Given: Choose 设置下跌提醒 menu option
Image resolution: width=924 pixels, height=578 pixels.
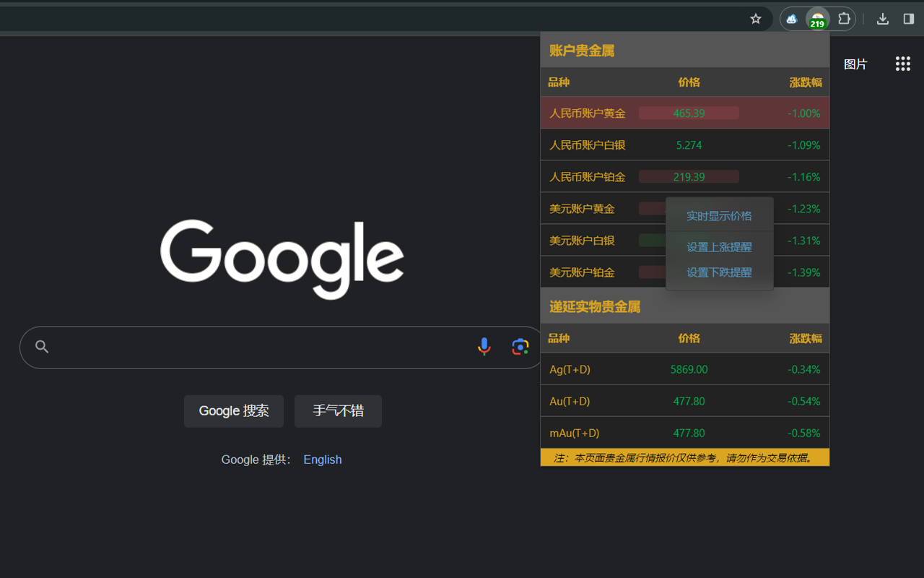Looking at the screenshot, I should click(719, 272).
